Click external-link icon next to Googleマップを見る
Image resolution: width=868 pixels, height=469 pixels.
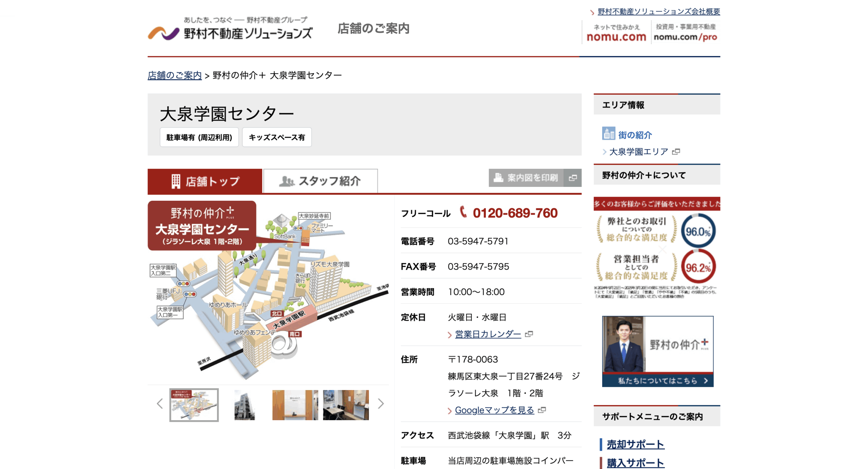(543, 410)
